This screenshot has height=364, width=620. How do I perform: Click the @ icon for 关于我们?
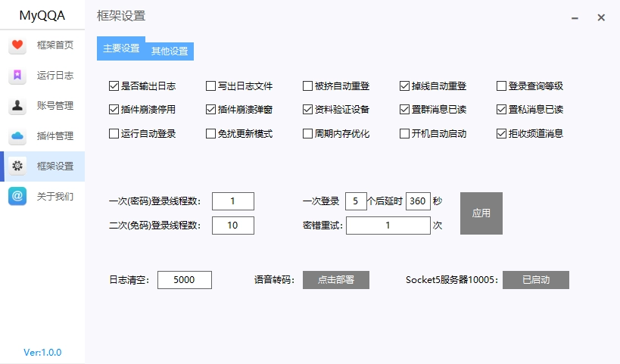pyautogui.click(x=18, y=197)
